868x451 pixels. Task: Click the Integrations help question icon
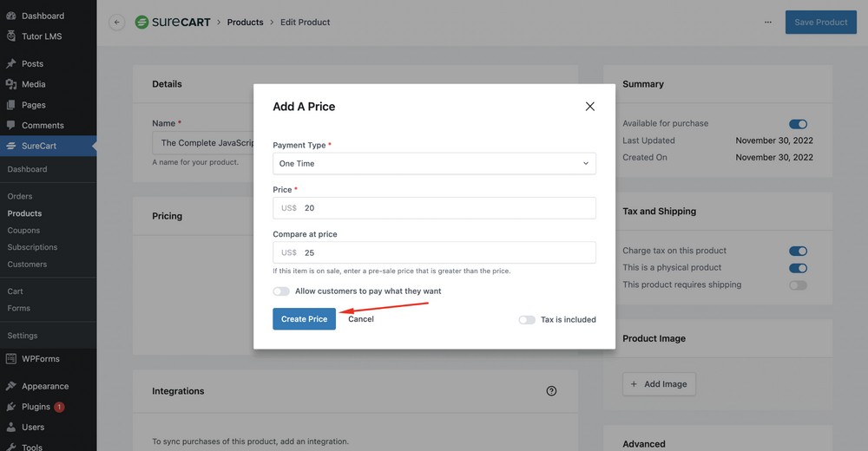(x=551, y=390)
